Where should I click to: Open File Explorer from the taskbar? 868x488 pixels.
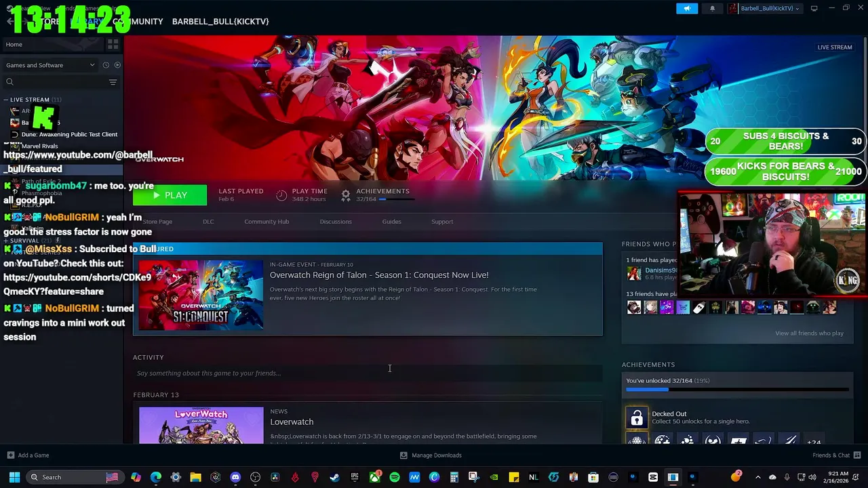tap(195, 477)
